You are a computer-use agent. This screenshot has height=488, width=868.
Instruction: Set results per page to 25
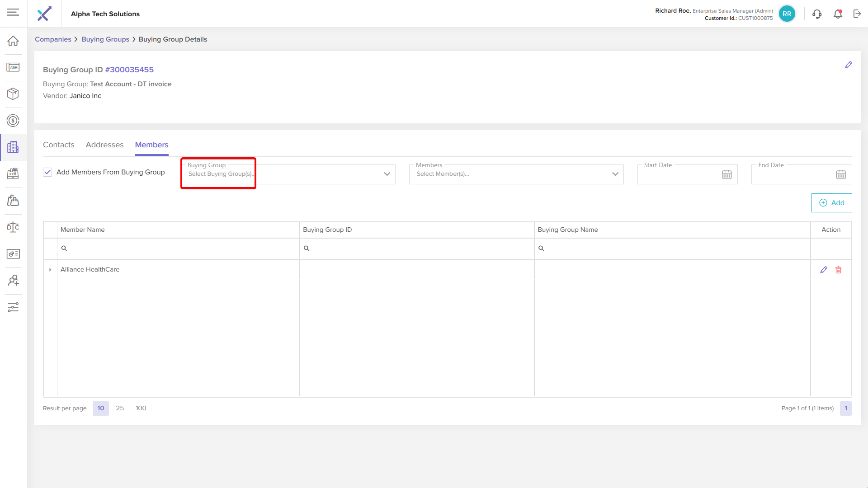tap(120, 408)
